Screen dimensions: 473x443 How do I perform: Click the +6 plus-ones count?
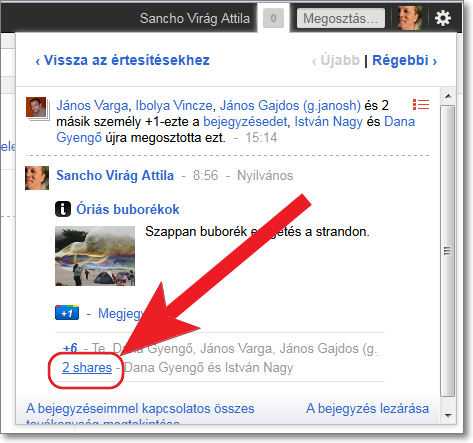point(70,348)
